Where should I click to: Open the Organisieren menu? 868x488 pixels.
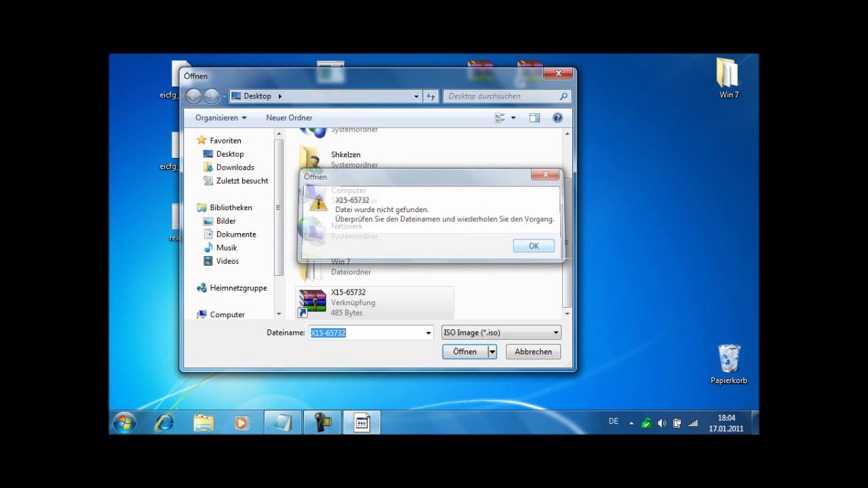(x=221, y=118)
